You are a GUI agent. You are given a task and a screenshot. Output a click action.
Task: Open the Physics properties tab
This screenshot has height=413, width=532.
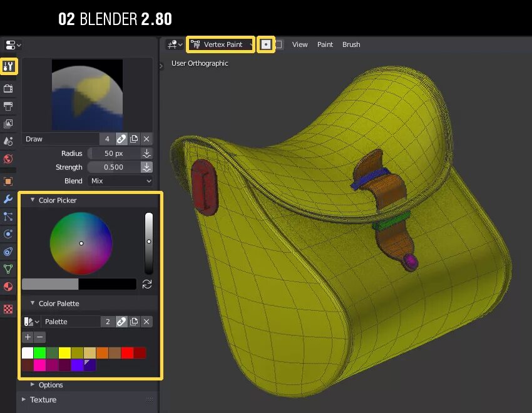point(8,234)
